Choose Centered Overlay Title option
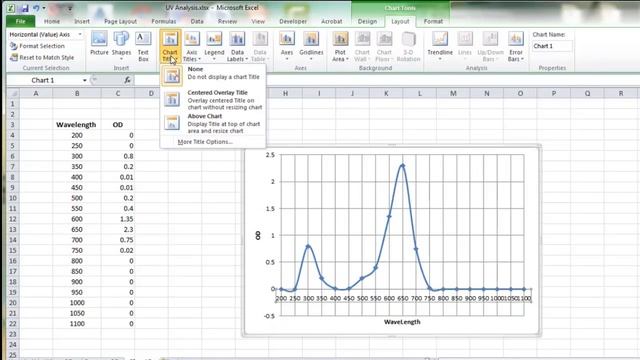 [x=213, y=100]
